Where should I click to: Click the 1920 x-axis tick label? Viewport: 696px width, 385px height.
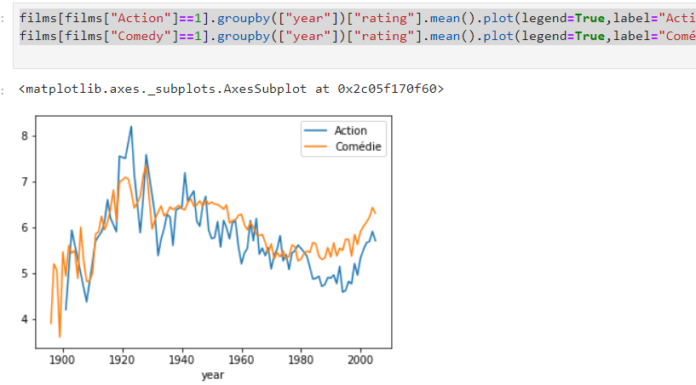coord(122,360)
